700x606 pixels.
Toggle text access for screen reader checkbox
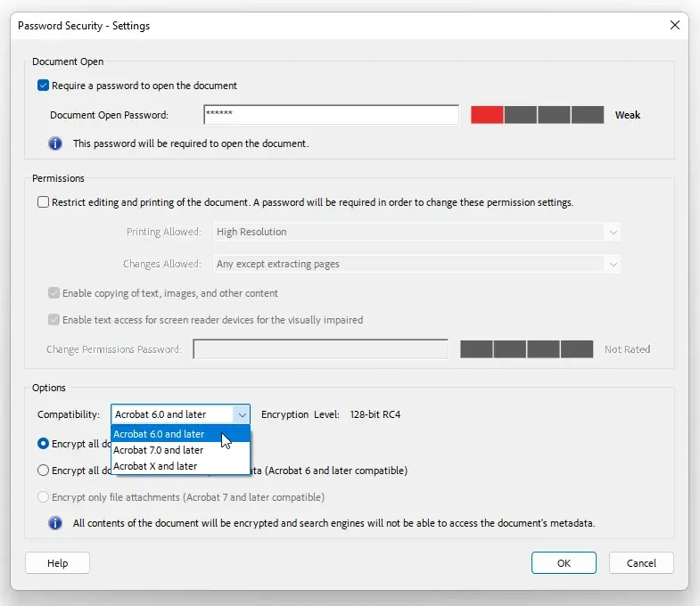coord(54,320)
